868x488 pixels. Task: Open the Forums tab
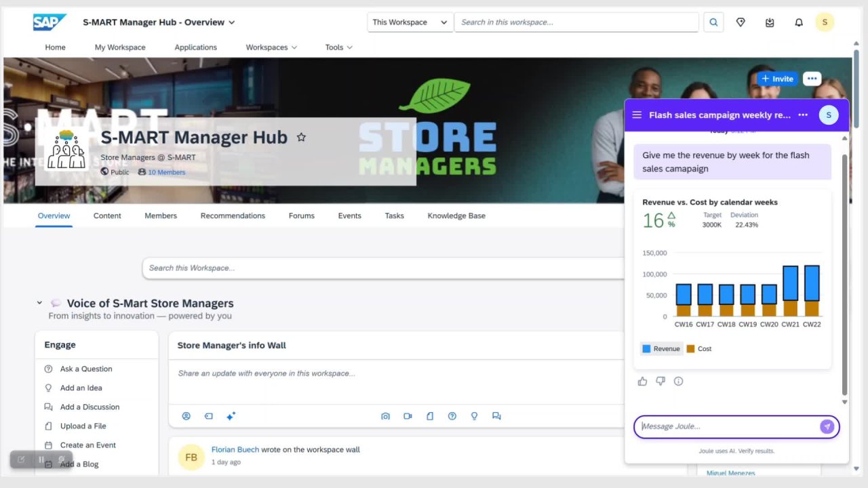302,216
